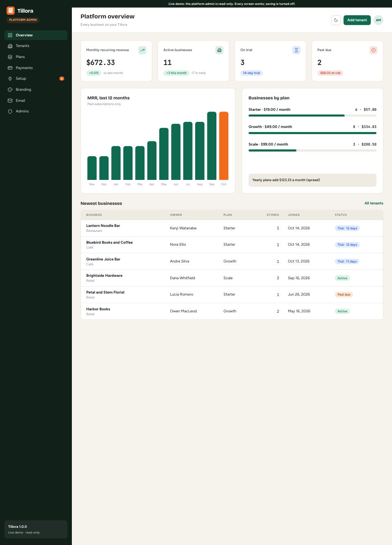This screenshot has width=392, height=545.
Task: Open the Plans menu item
Action: coord(36,57)
